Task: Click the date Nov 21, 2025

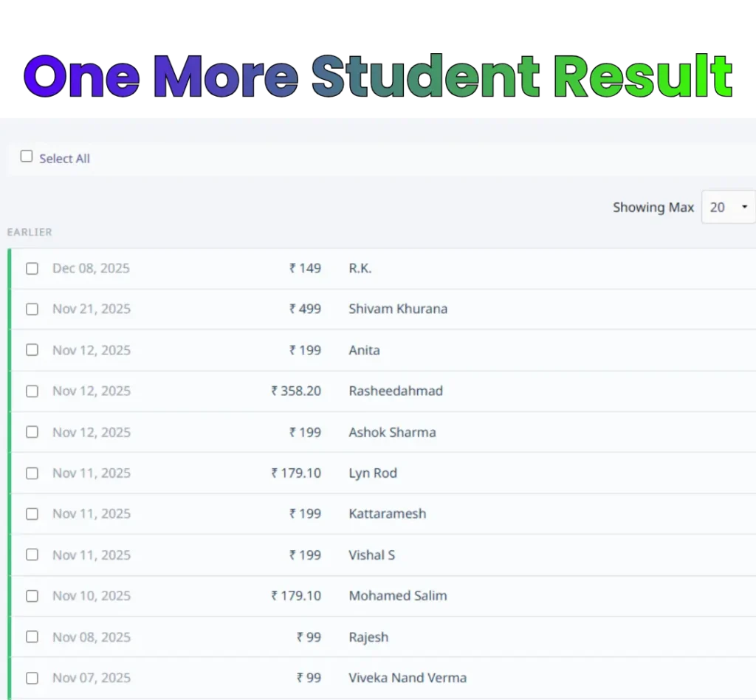Action: point(92,309)
